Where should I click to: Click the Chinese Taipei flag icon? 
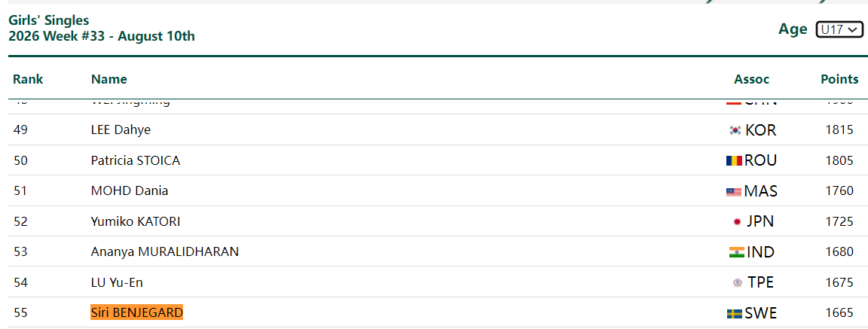pyautogui.click(x=737, y=282)
